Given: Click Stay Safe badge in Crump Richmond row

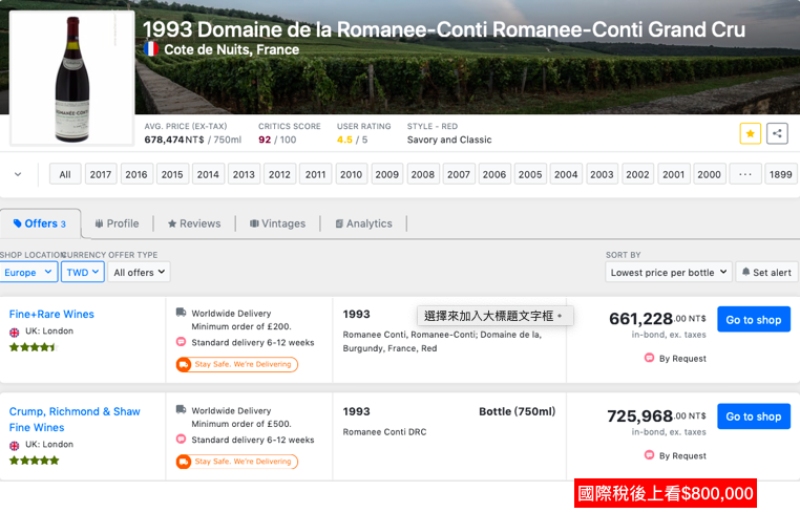Looking at the screenshot, I should pos(237,461).
